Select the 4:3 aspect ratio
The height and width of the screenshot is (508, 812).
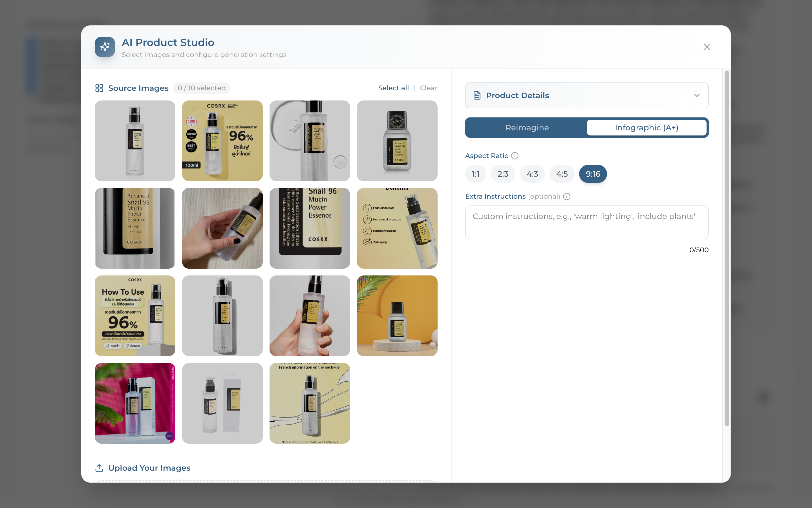532,174
